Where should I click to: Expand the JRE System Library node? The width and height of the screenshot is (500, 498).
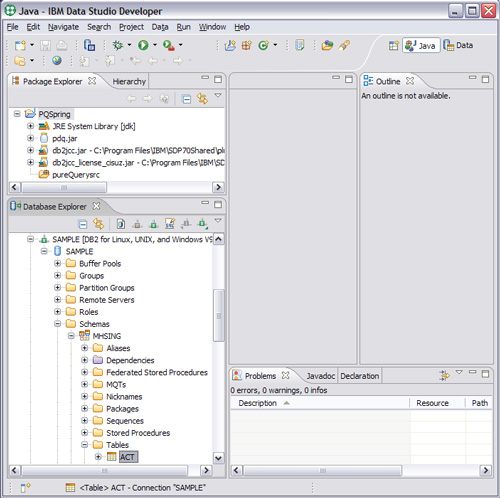[x=30, y=126]
